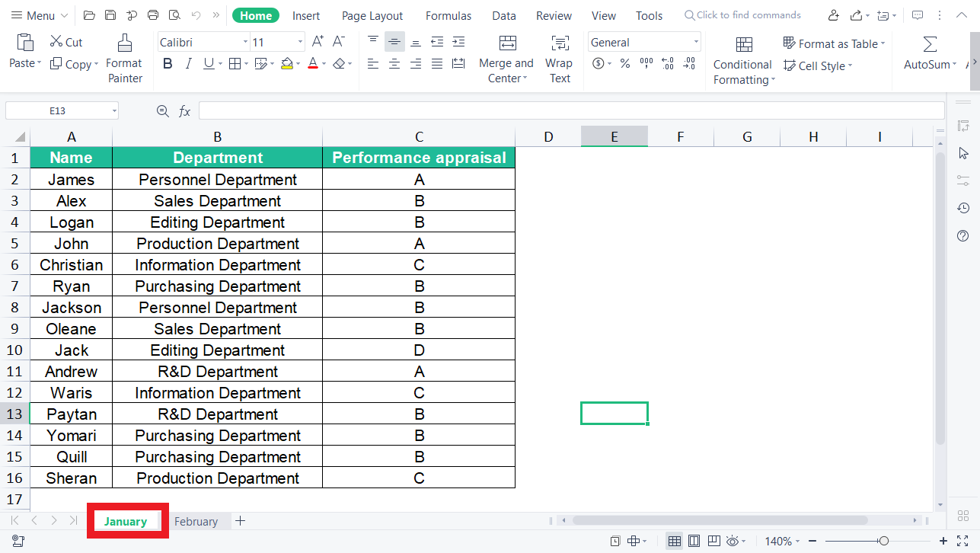The width and height of the screenshot is (980, 553).
Task: Click the Print icon
Action: click(153, 15)
